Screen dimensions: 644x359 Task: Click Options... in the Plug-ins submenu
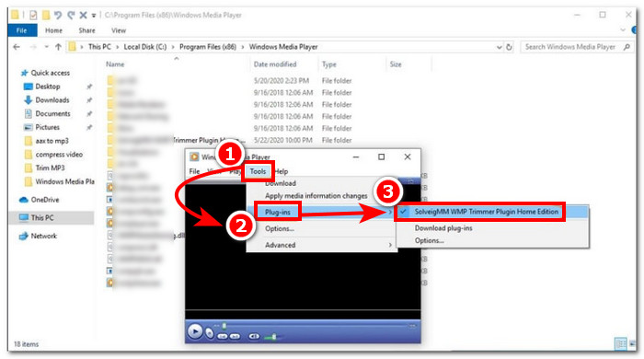(429, 240)
